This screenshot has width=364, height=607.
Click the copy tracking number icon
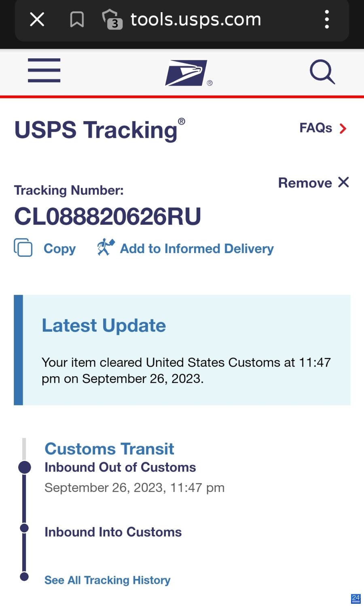click(x=23, y=247)
